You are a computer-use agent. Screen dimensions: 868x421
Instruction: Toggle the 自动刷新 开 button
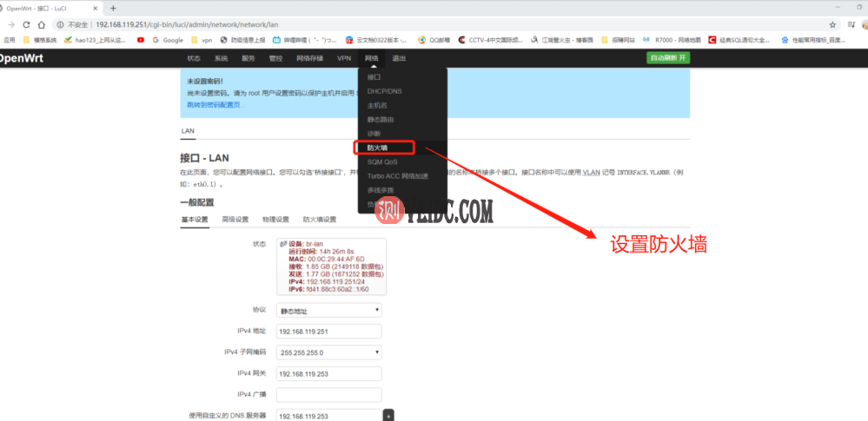(668, 58)
